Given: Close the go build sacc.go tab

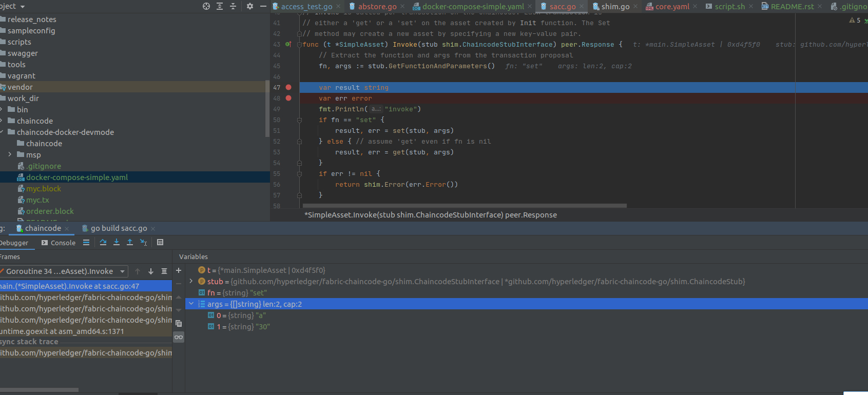Looking at the screenshot, I should (153, 229).
